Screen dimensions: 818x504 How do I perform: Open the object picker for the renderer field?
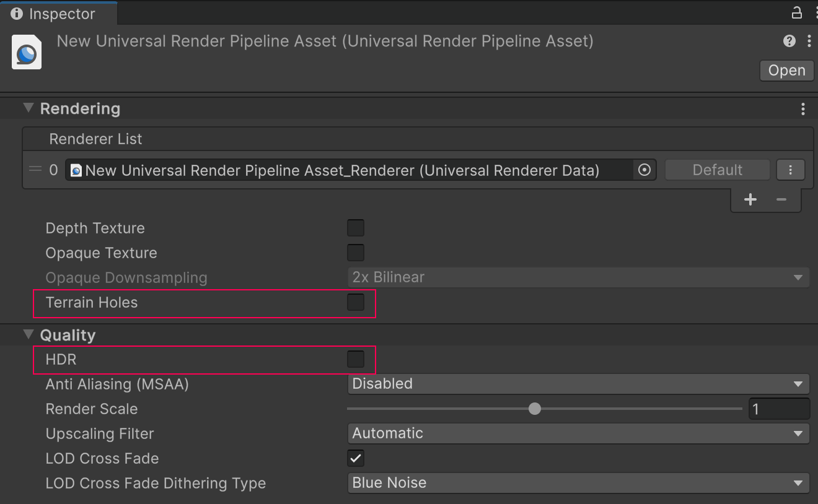(644, 170)
